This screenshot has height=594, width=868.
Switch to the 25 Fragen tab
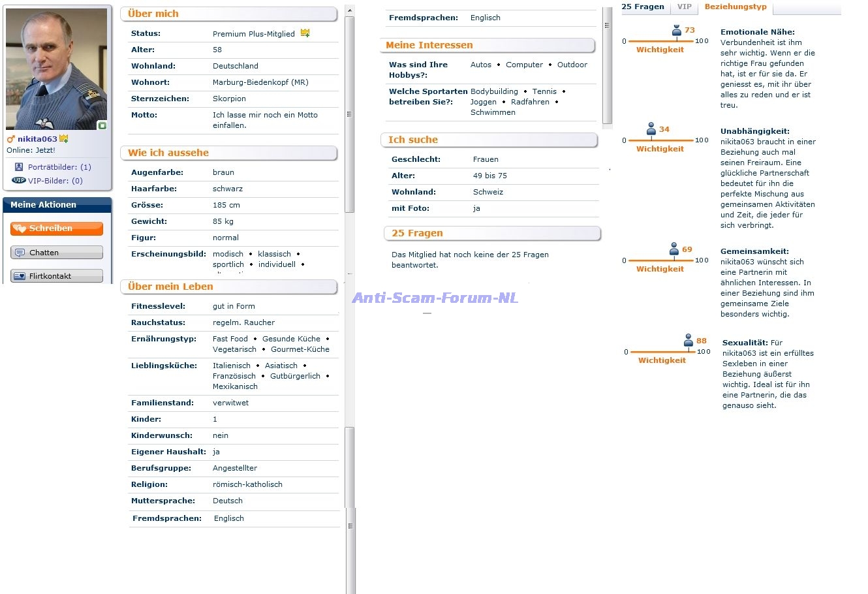(x=643, y=7)
